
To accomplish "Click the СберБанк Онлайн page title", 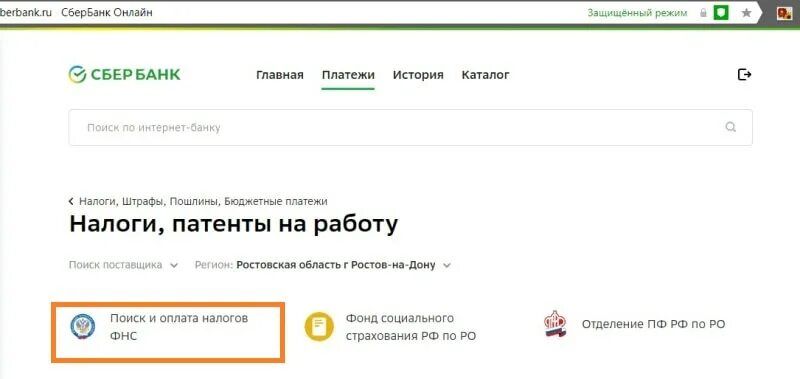I will click(107, 12).
